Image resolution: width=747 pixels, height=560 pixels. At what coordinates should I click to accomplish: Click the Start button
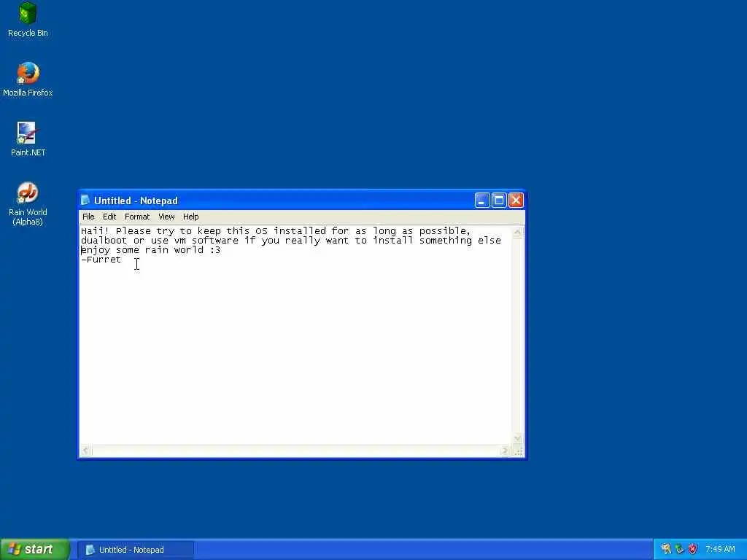pyautogui.click(x=35, y=550)
